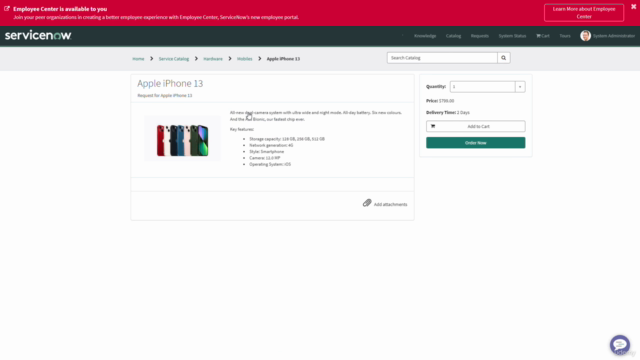Click the Network generation bullet text

[271, 145]
